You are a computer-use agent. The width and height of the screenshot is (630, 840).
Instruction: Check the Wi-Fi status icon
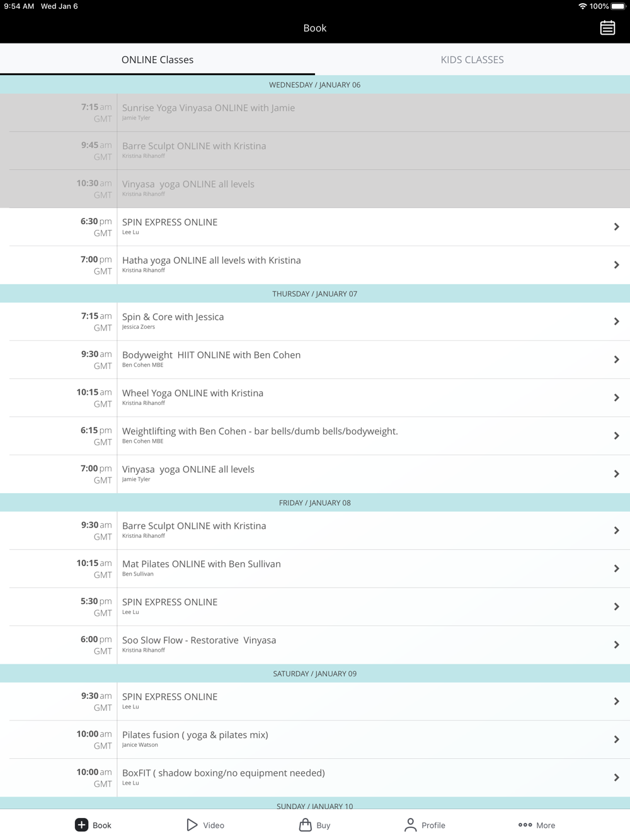[x=582, y=6]
